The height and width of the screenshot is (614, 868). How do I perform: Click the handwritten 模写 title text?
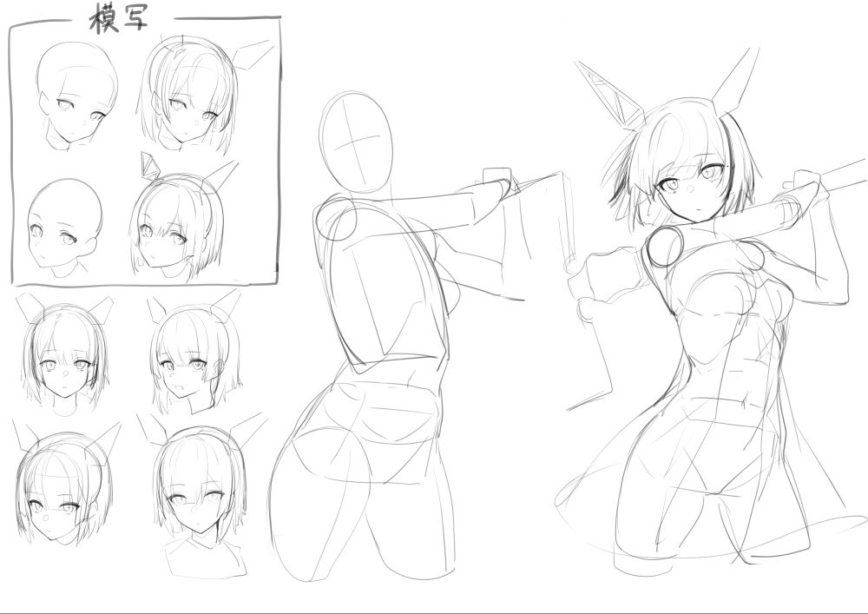coord(118,20)
